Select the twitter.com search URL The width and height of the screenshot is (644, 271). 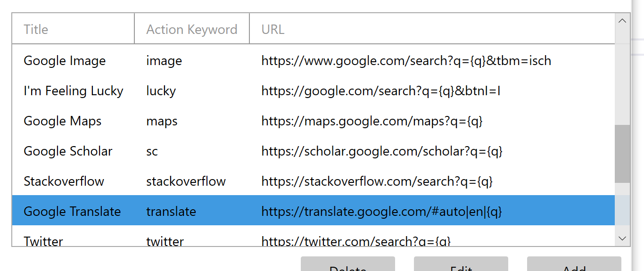click(356, 241)
